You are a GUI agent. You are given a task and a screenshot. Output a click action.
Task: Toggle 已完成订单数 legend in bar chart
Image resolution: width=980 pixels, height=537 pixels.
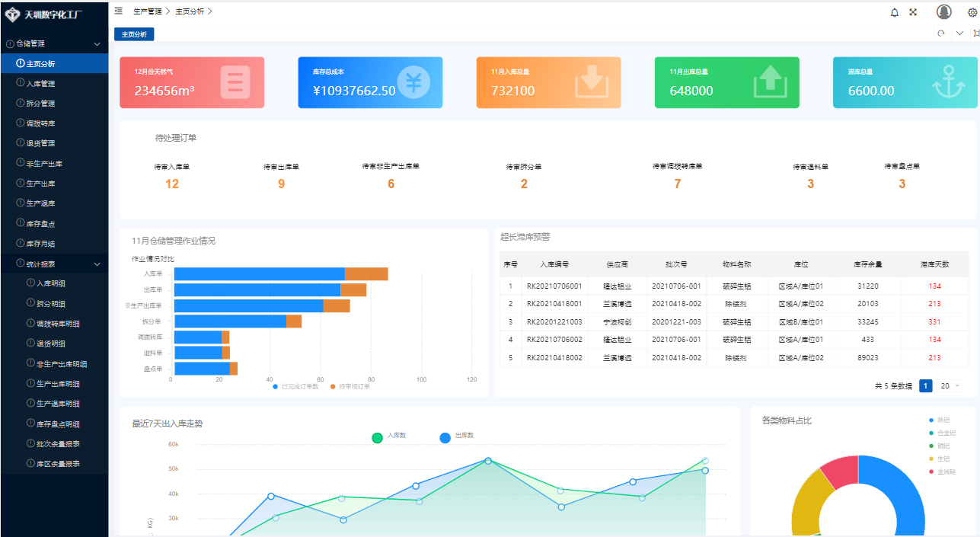click(296, 387)
